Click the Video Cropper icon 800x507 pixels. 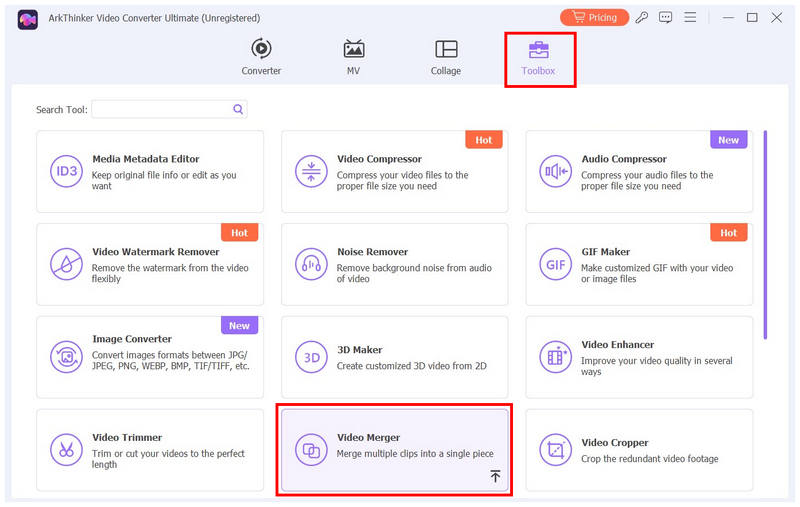[556, 450]
